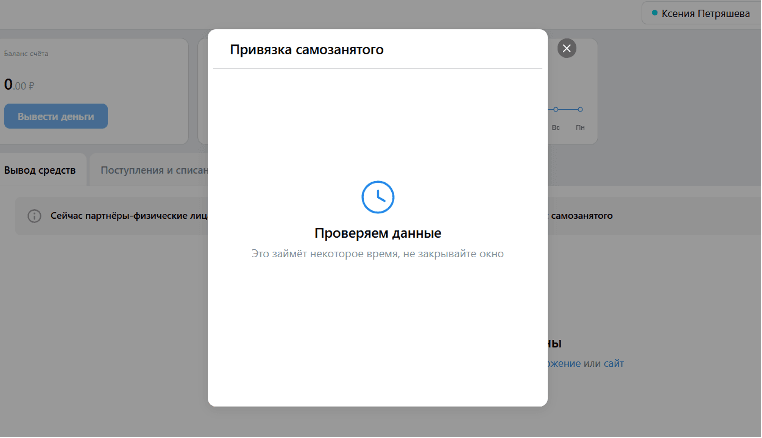Image resolution: width=762 pixels, height=438 pixels.
Task: Click the 0.00 ₽ balance amount
Action: coord(19,85)
